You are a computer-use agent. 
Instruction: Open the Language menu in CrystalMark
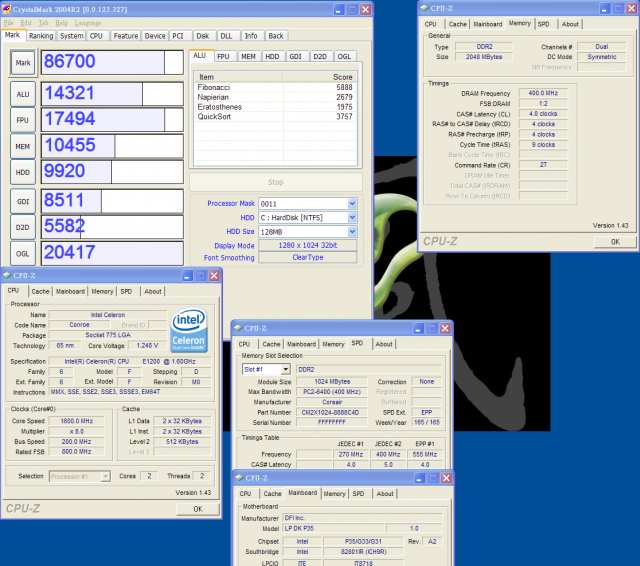pyautogui.click(x=88, y=23)
